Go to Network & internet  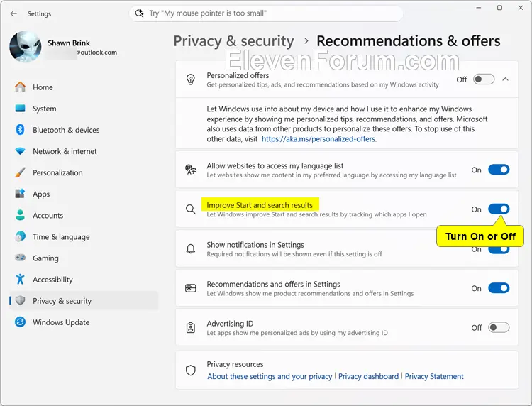pos(84,151)
